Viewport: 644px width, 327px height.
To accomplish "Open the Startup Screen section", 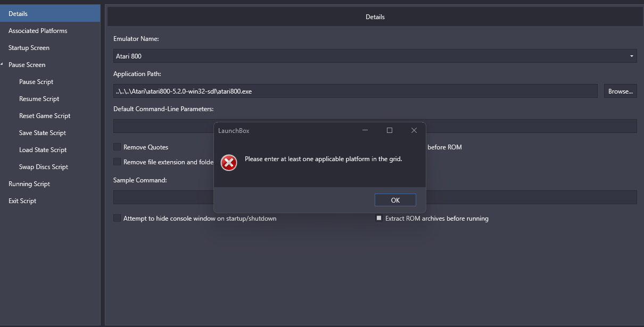I will point(29,48).
